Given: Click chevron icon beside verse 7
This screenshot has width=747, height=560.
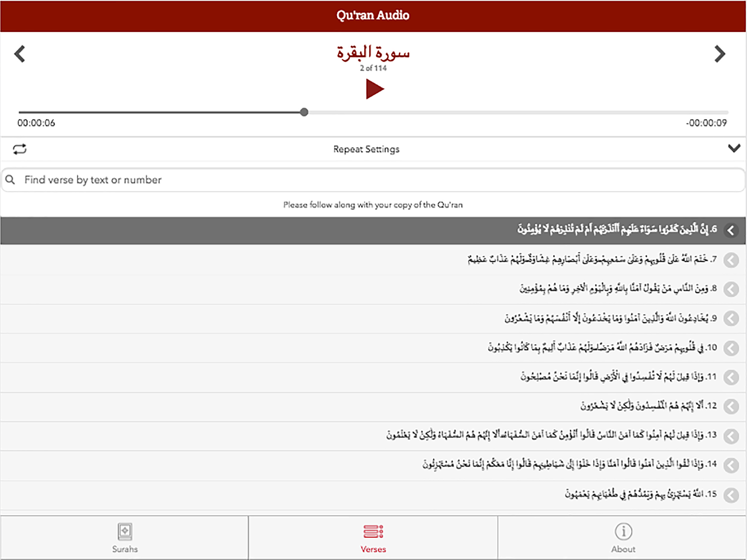Looking at the screenshot, I should click(x=731, y=260).
